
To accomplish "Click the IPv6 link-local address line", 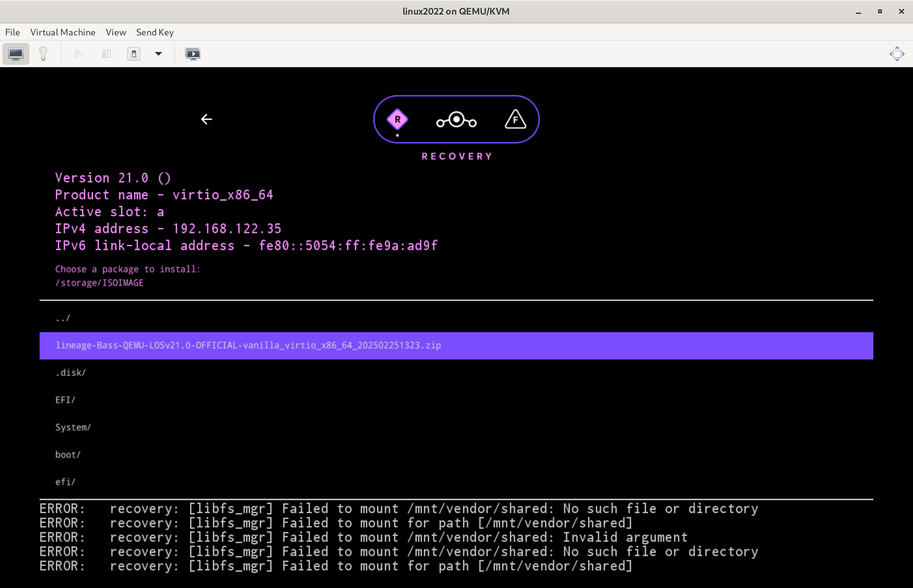I will coord(246,246).
